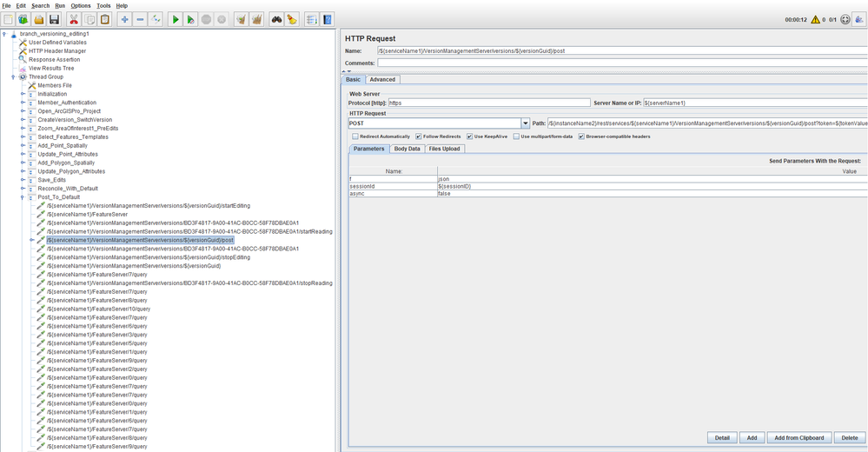
Task: Click the Help question mark icon
Action: coord(328,19)
